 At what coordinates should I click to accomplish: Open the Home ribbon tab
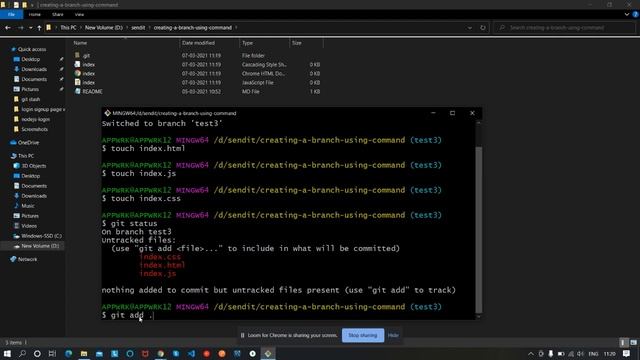coord(35,14)
